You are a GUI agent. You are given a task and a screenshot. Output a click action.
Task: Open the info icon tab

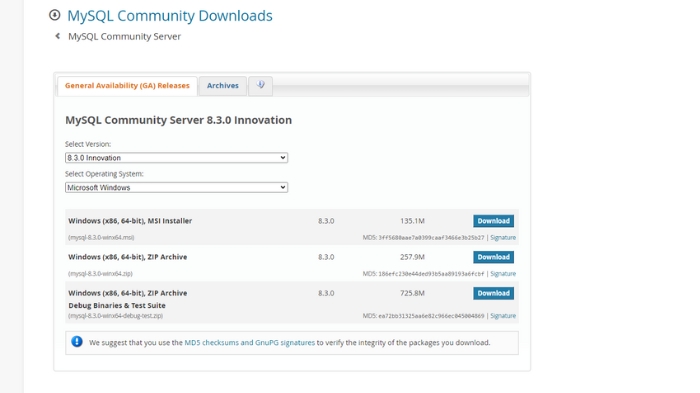point(260,85)
